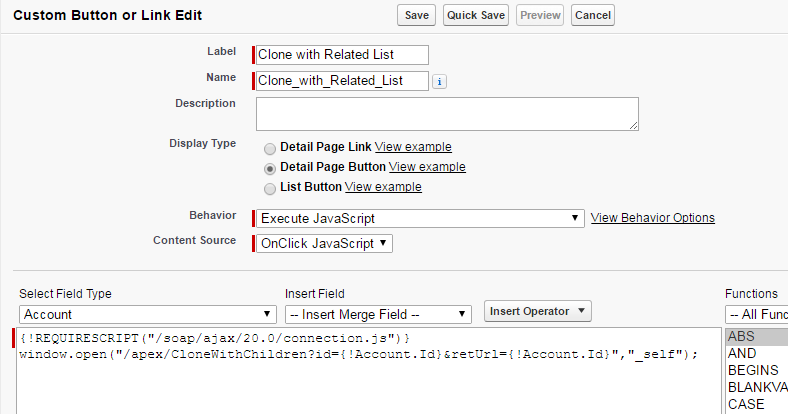Open the View Behavior Options link
The width and height of the screenshot is (788, 414).
[653, 218]
